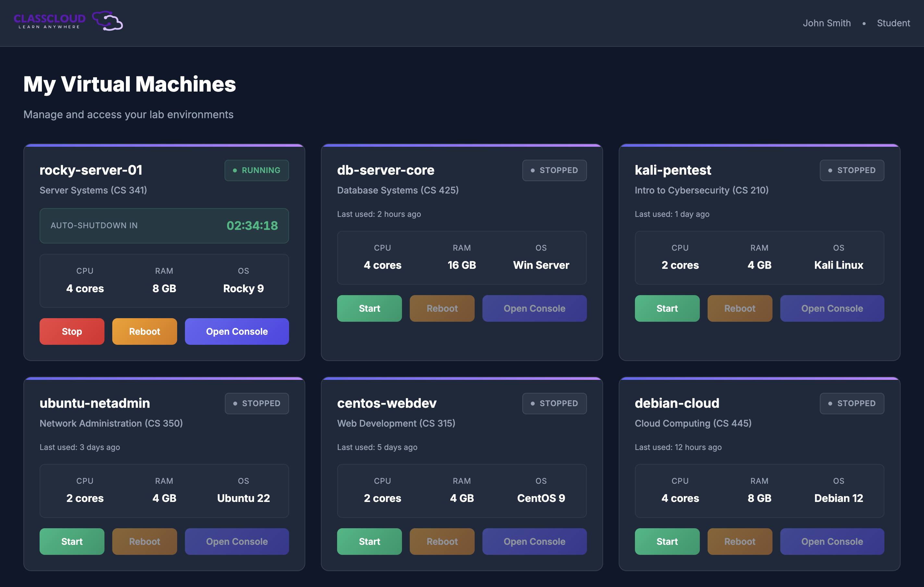Start the centos-webdev machine
The image size is (924, 587).
coord(369,541)
